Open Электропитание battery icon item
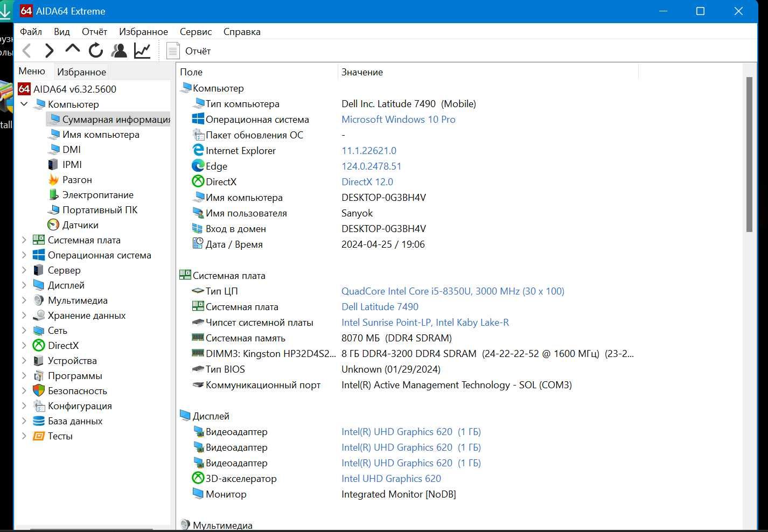This screenshot has height=532, width=768. (53, 194)
